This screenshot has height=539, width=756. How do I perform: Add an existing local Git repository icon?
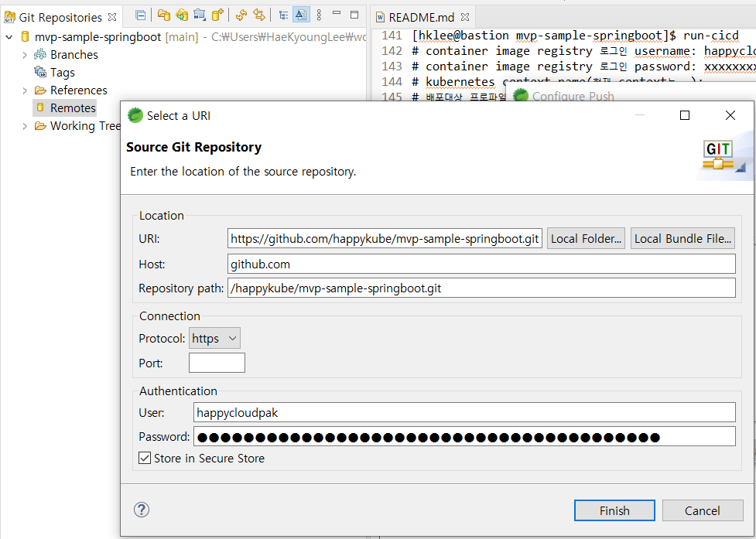click(164, 15)
